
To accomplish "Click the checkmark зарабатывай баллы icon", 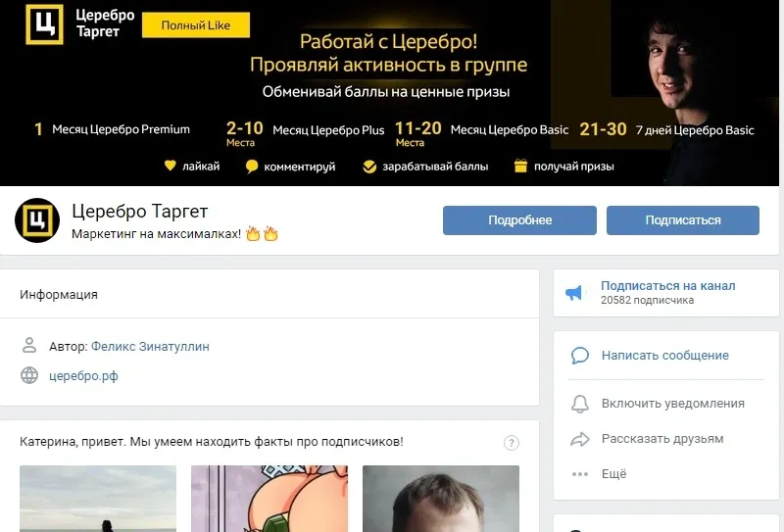I will coord(369,167).
